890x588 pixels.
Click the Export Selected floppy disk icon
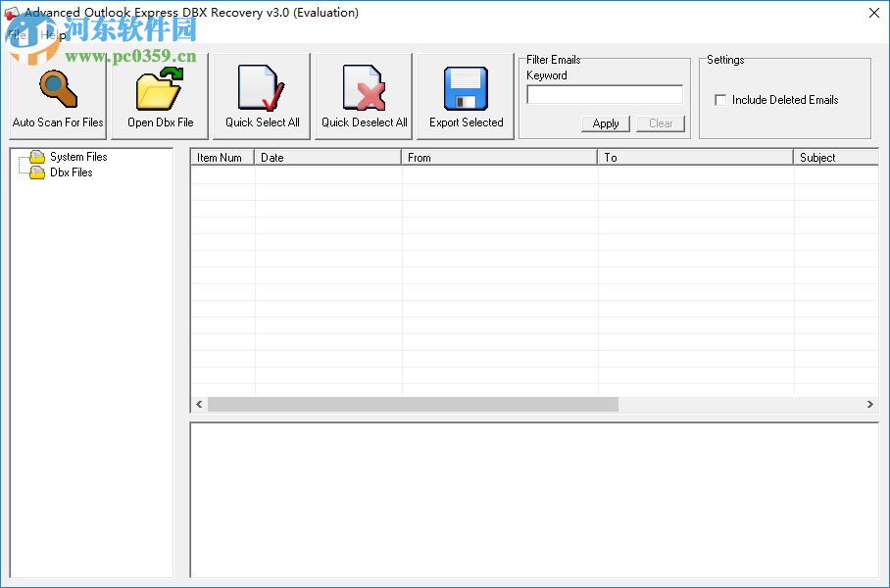(x=465, y=88)
